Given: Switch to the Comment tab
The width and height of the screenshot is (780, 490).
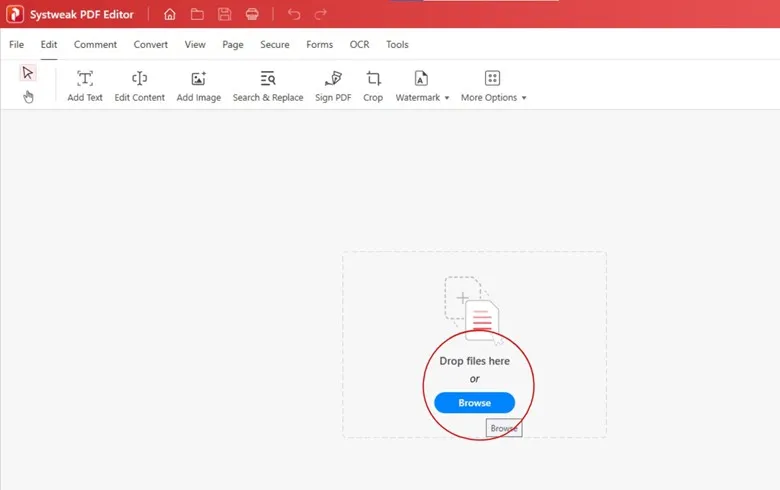Looking at the screenshot, I should coord(95,44).
